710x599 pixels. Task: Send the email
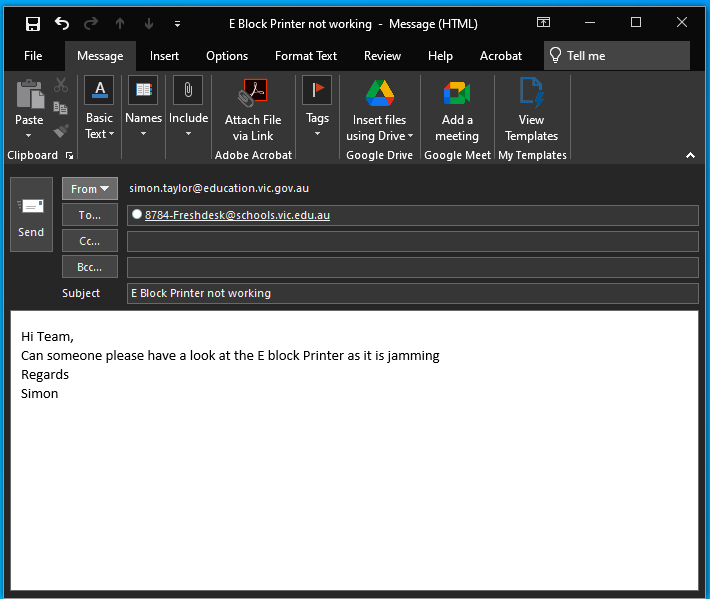coord(31,214)
